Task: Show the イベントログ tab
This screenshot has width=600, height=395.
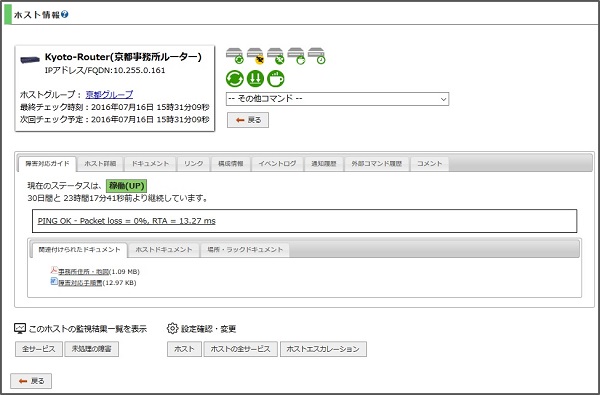Action: [x=277, y=164]
